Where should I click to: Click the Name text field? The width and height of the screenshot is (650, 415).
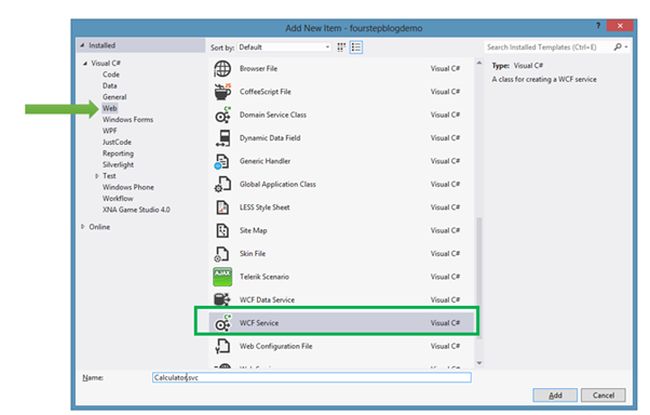tap(312, 378)
